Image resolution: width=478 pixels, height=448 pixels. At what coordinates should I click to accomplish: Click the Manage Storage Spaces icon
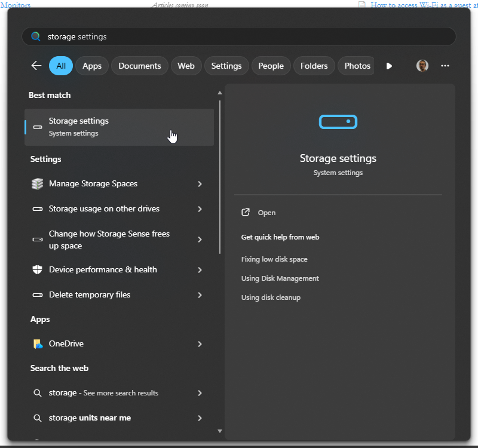tap(38, 184)
